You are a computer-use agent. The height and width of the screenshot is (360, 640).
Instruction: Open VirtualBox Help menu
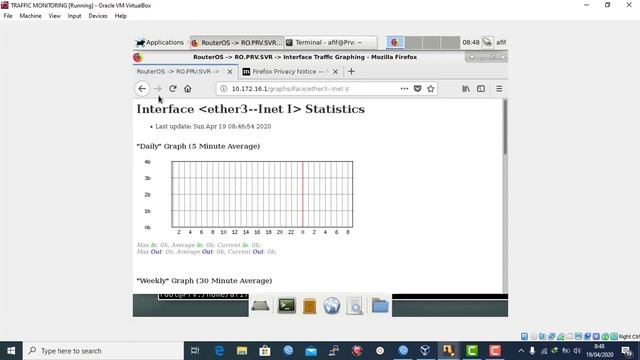click(120, 16)
